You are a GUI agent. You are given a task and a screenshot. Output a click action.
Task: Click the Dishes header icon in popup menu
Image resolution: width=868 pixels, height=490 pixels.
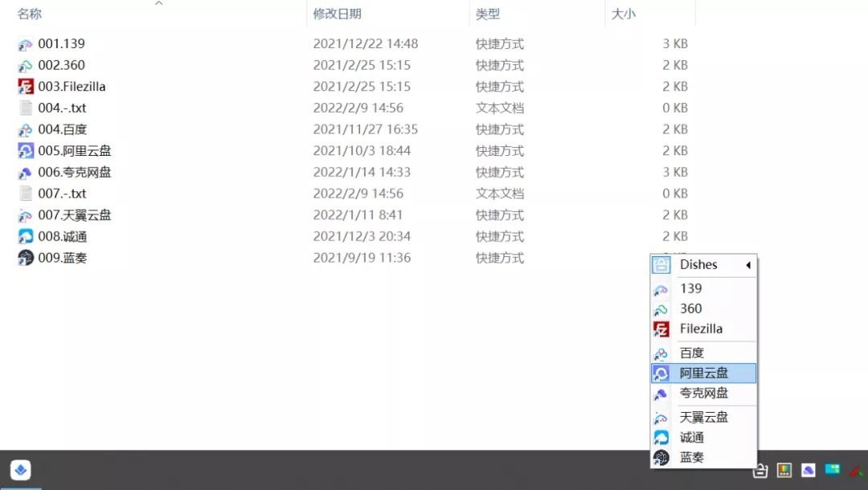click(x=661, y=265)
